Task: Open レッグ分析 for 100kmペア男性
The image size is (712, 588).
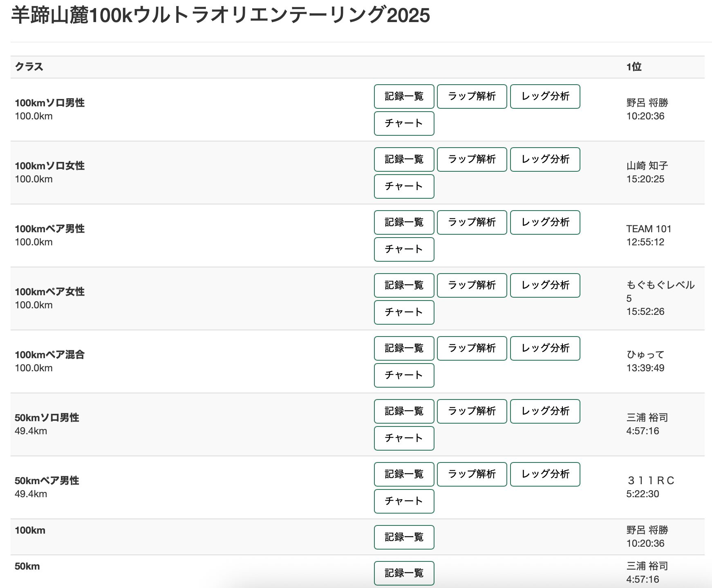Action: 545,222
